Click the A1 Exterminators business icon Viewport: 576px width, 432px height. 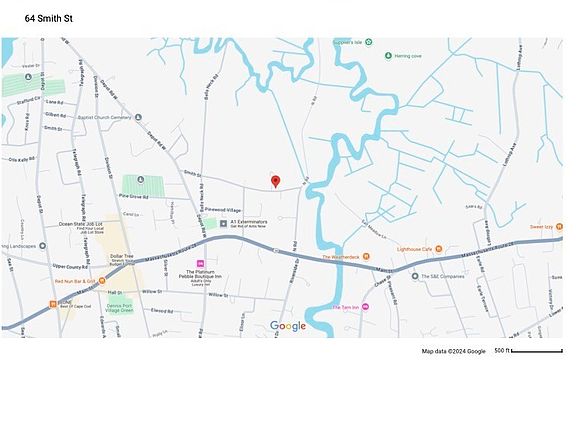pos(223,223)
